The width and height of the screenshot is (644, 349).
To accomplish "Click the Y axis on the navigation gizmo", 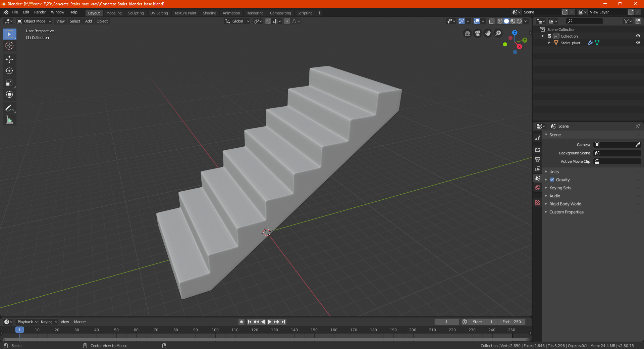I will [x=525, y=40].
